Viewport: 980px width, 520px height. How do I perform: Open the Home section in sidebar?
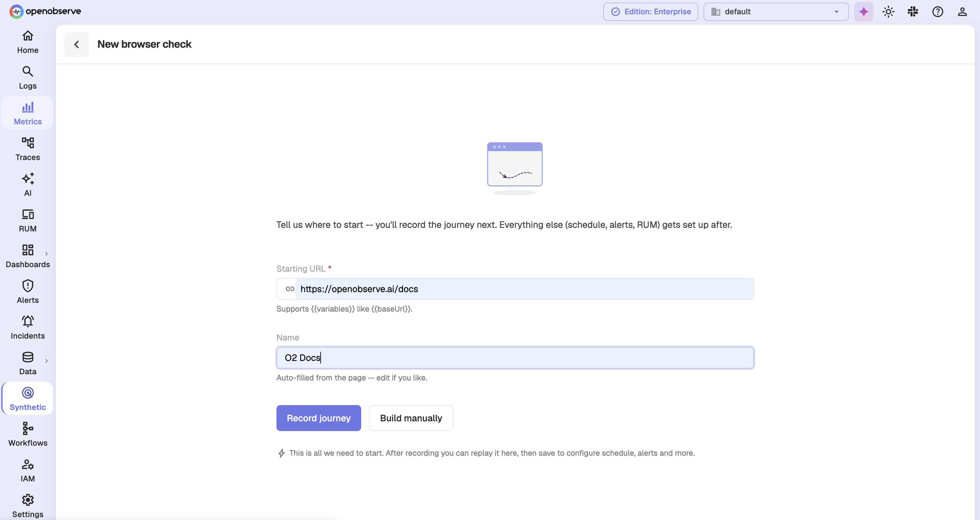click(x=28, y=42)
